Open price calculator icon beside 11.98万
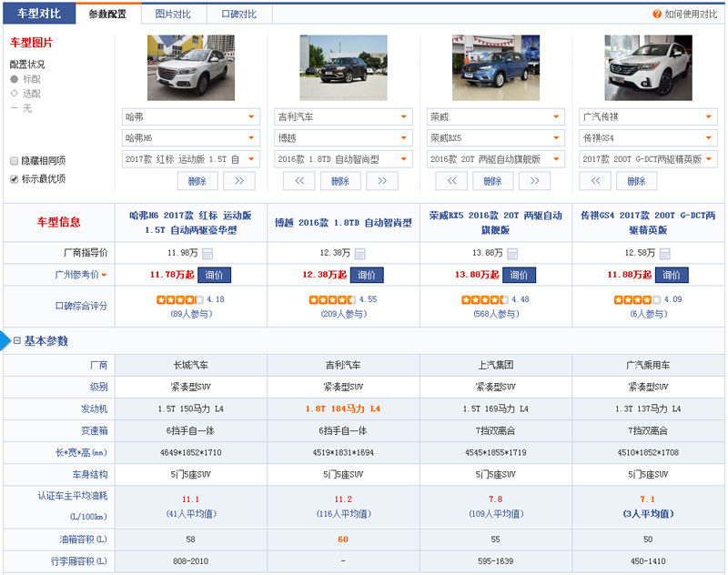Screen dimensions: 728x575 (207, 254)
